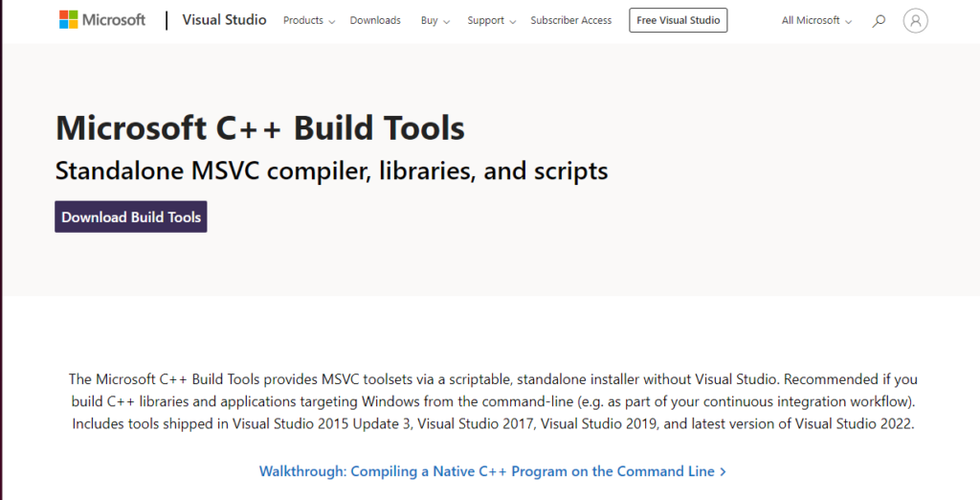
Task: Click the chevron next to Products
Action: pyautogui.click(x=332, y=22)
